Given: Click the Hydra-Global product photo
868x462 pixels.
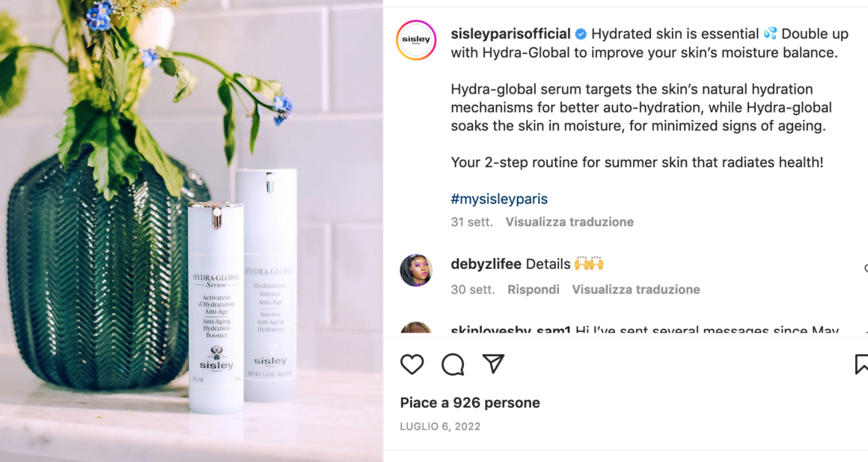Looking at the screenshot, I should pos(192,231).
